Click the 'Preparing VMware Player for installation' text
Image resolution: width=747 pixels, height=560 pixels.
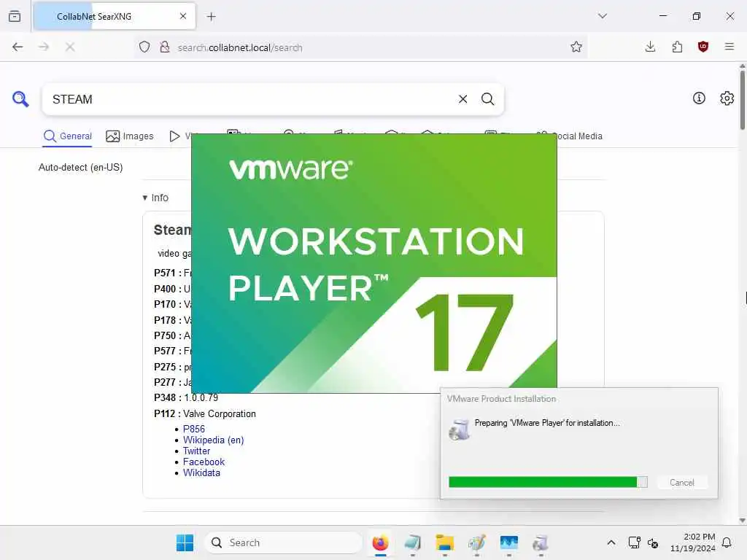pyautogui.click(x=547, y=423)
